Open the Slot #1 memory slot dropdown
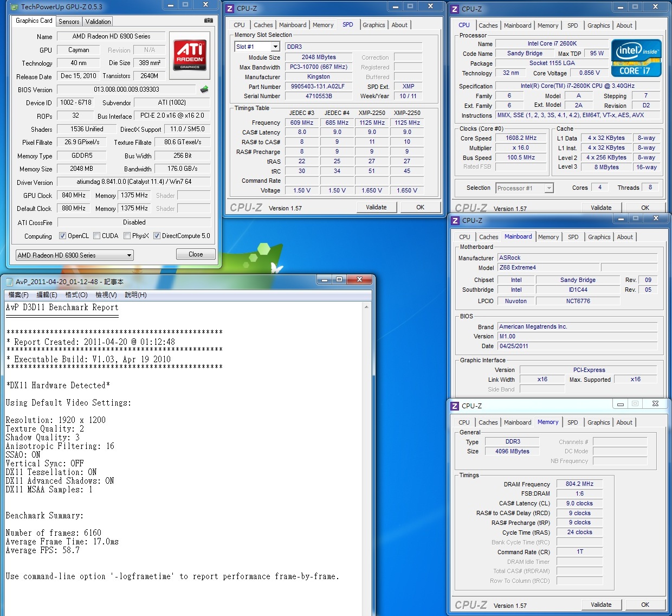 click(257, 47)
